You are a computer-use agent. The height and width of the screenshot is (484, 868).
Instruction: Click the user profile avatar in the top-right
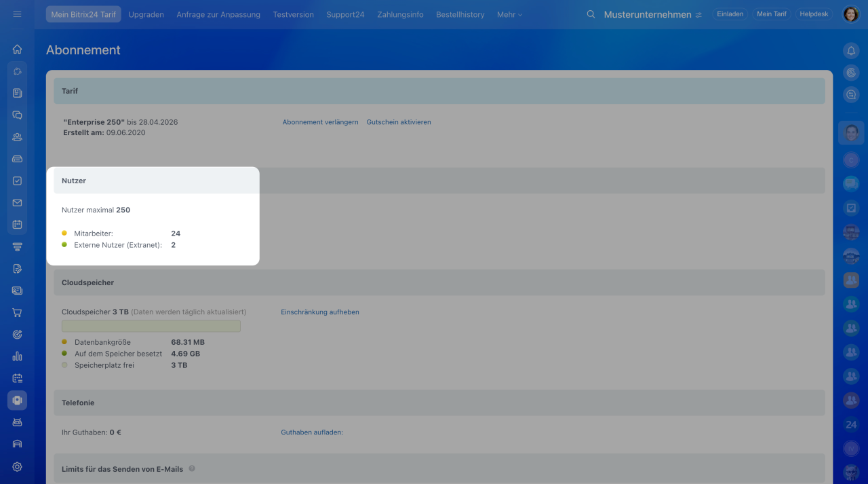pyautogui.click(x=851, y=14)
